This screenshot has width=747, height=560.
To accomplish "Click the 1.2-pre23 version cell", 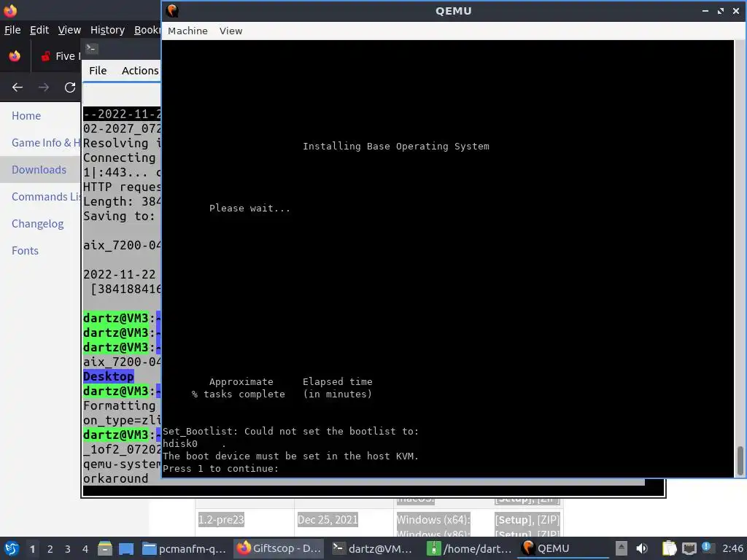I will coord(221,519).
